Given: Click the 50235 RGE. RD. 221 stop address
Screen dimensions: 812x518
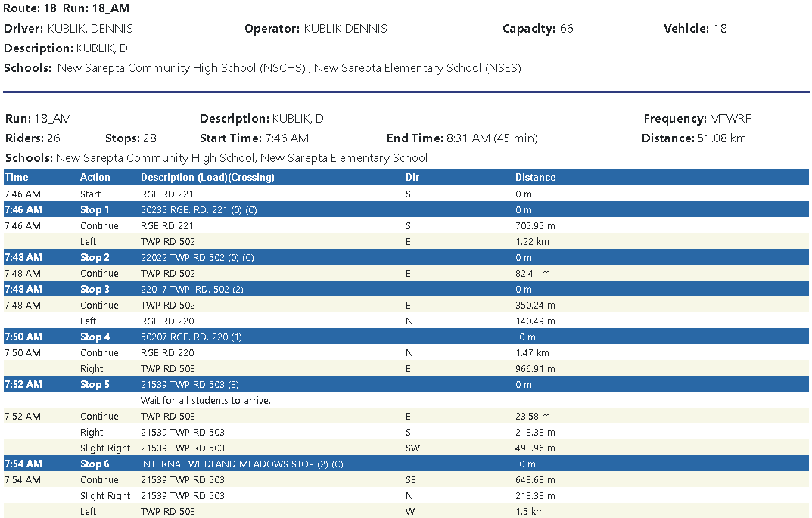Looking at the screenshot, I should click(x=198, y=209).
